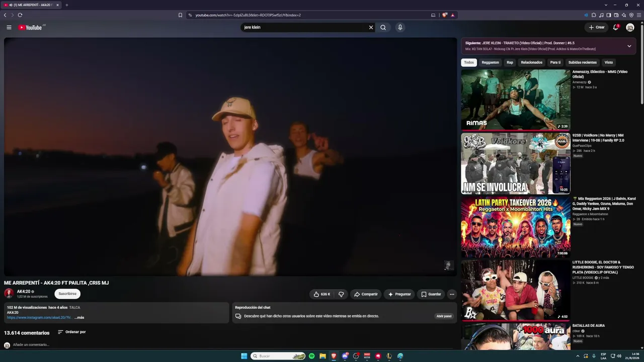Open the Ordenar por comments sort dropdown

click(71, 332)
